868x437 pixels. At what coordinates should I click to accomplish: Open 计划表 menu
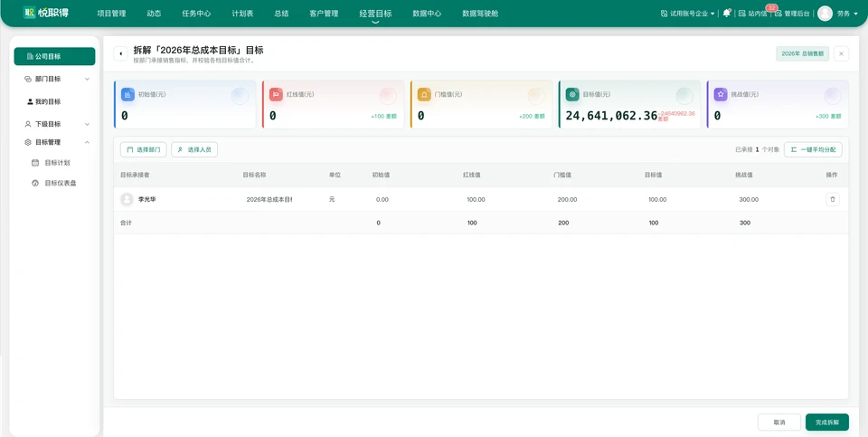coord(243,14)
